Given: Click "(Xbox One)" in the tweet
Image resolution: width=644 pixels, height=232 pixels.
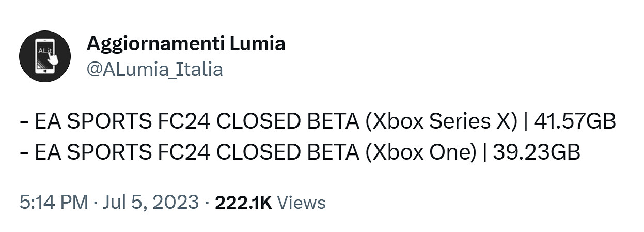Looking at the screenshot, I should coord(419,152).
